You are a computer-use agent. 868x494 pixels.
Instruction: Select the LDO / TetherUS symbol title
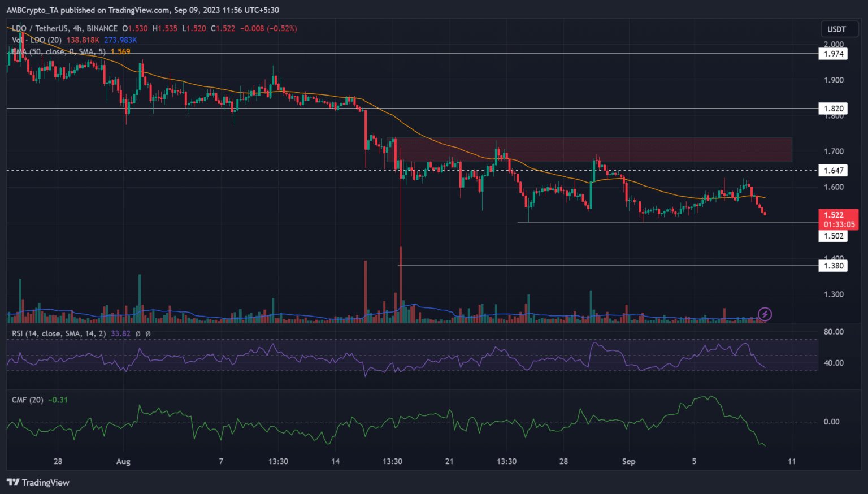65,28
